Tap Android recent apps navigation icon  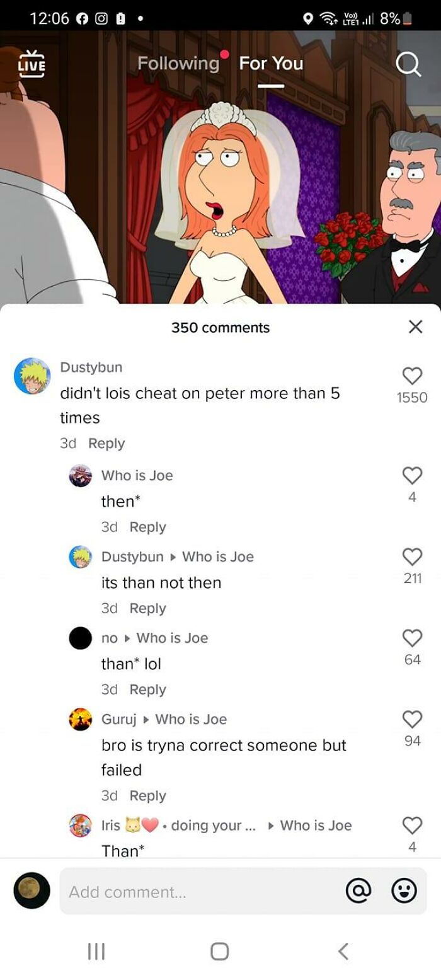coord(96,951)
